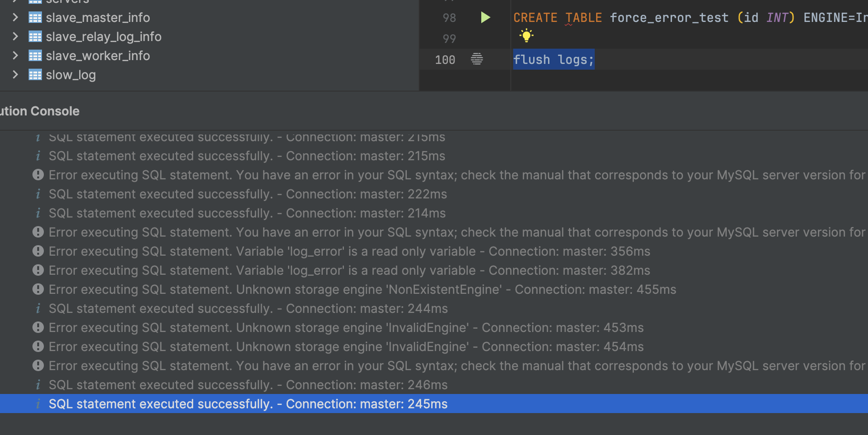Select the 245ms highlighted success log entry
The width and height of the screenshot is (868, 435).
(248, 404)
